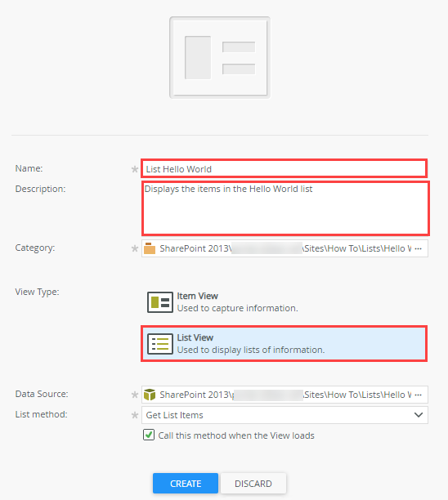The image size is (448, 500).
Task: Click the List View layout icon
Action: click(x=160, y=344)
